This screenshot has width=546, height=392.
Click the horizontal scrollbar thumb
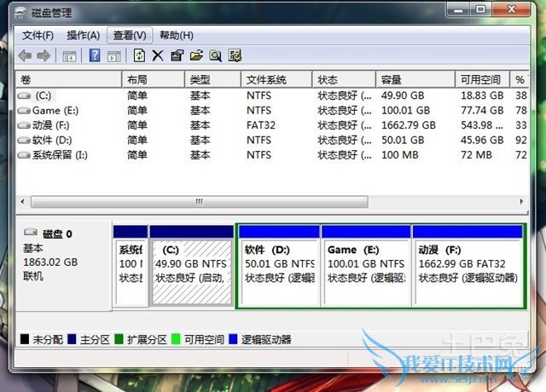coord(199,202)
